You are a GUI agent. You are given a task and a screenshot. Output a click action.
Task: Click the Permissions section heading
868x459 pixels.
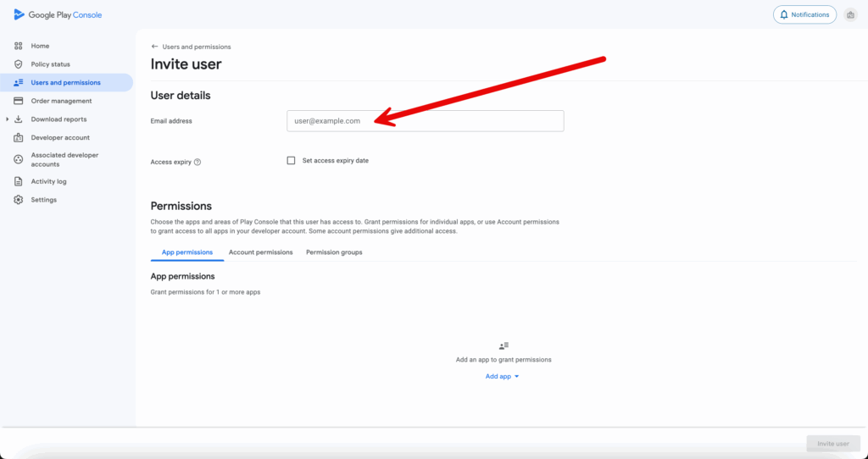[181, 206]
